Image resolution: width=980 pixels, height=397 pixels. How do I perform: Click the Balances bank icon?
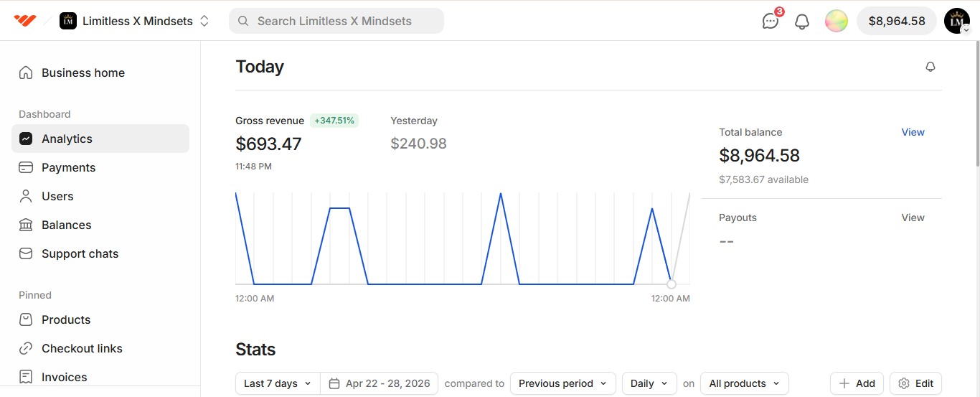click(26, 225)
